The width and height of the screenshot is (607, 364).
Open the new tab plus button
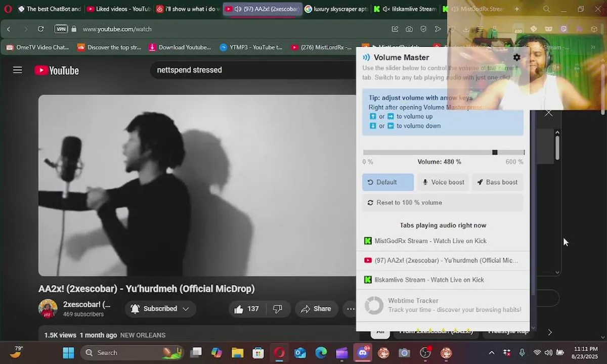pyautogui.click(x=516, y=9)
